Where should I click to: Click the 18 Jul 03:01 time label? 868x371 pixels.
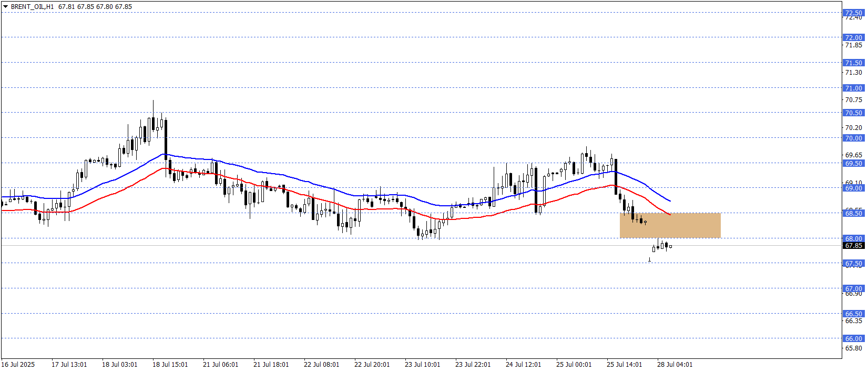pyautogui.click(x=119, y=364)
